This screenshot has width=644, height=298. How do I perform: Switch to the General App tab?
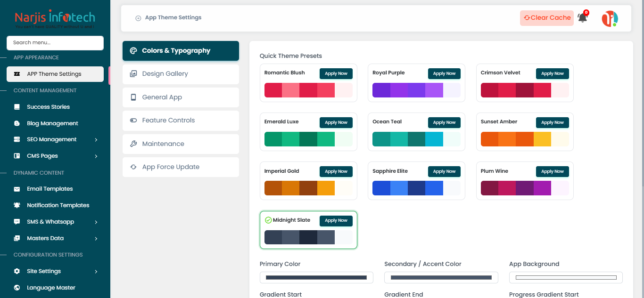181,97
